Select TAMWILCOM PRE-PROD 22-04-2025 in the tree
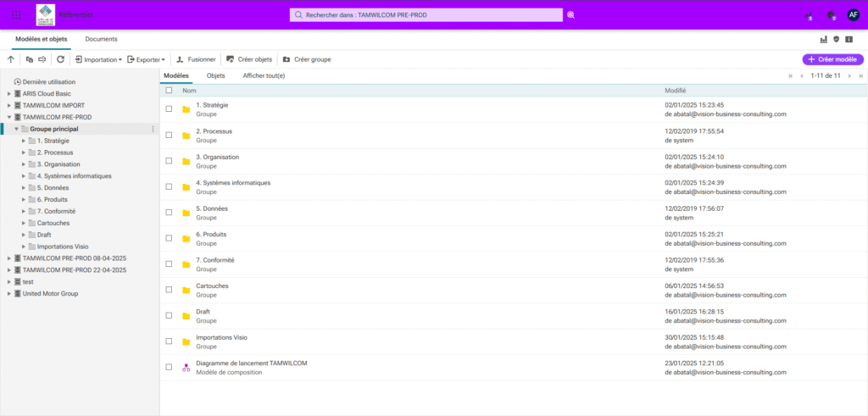Screen dimensions: 868x416 point(75,270)
